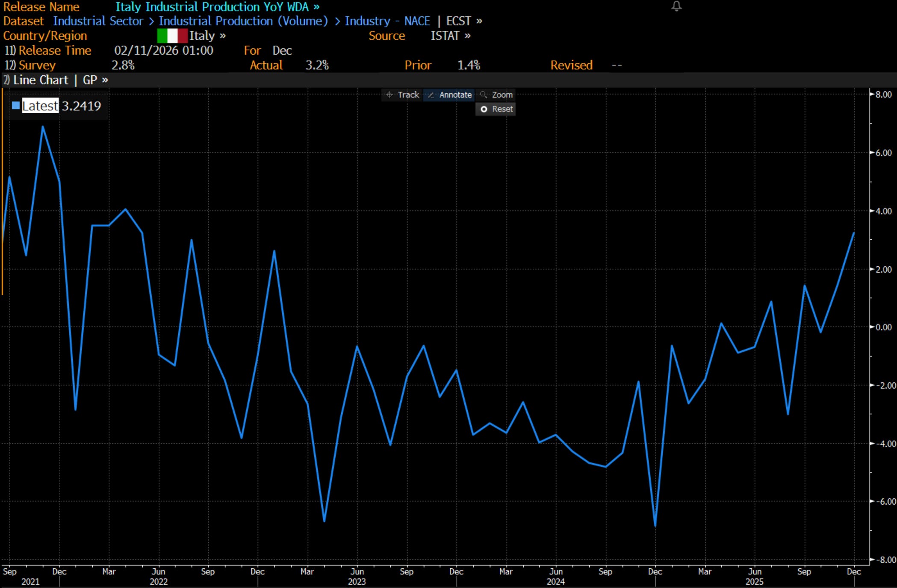Click the Latest legend label
This screenshot has height=588, width=897.
coord(40,106)
